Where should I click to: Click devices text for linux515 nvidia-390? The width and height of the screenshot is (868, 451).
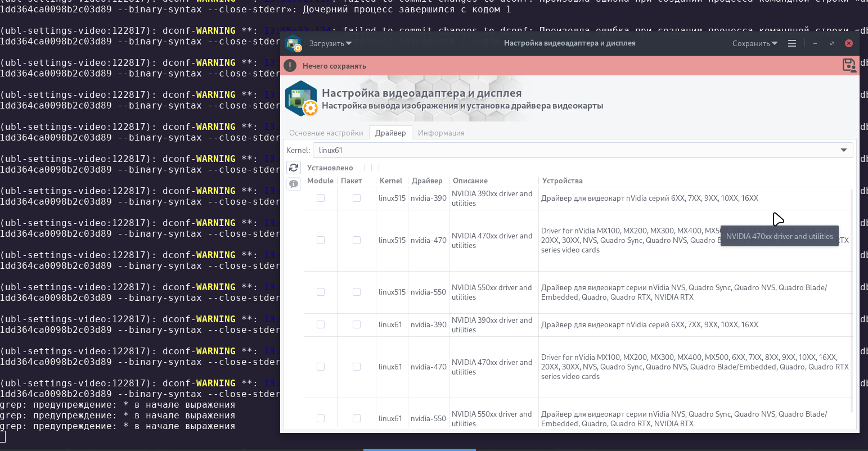(x=650, y=198)
